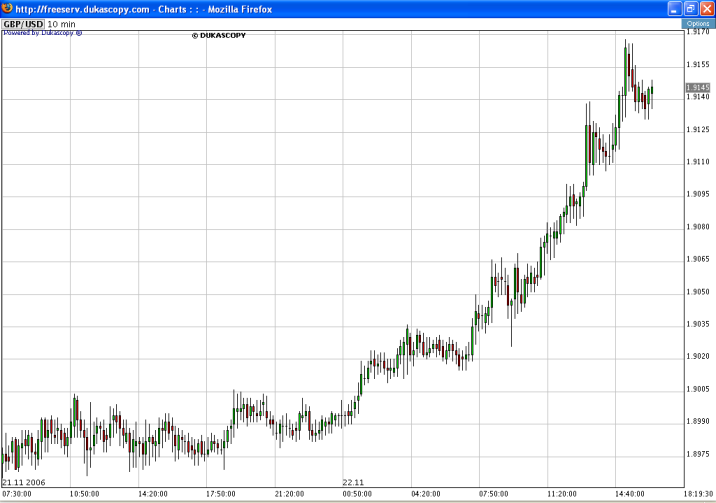716x503 pixels.
Task: Click the 18:19:30 time axis label
Action: click(x=698, y=494)
